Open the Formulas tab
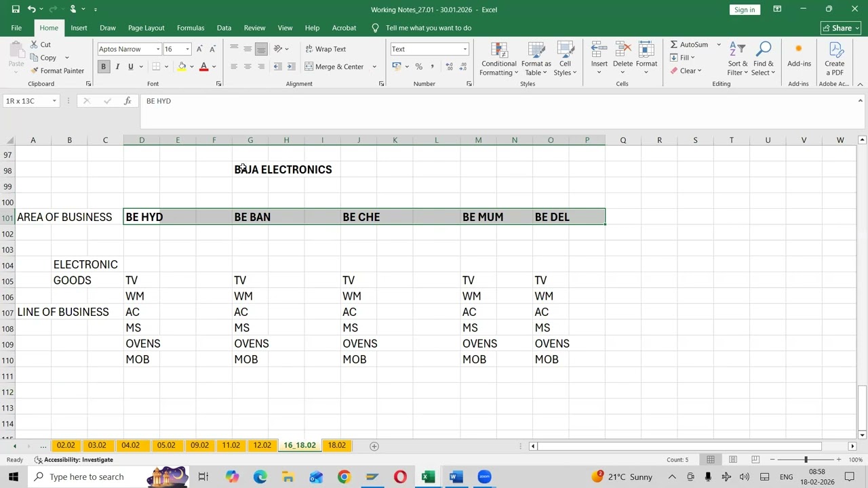The height and width of the screenshot is (488, 868). click(x=191, y=28)
